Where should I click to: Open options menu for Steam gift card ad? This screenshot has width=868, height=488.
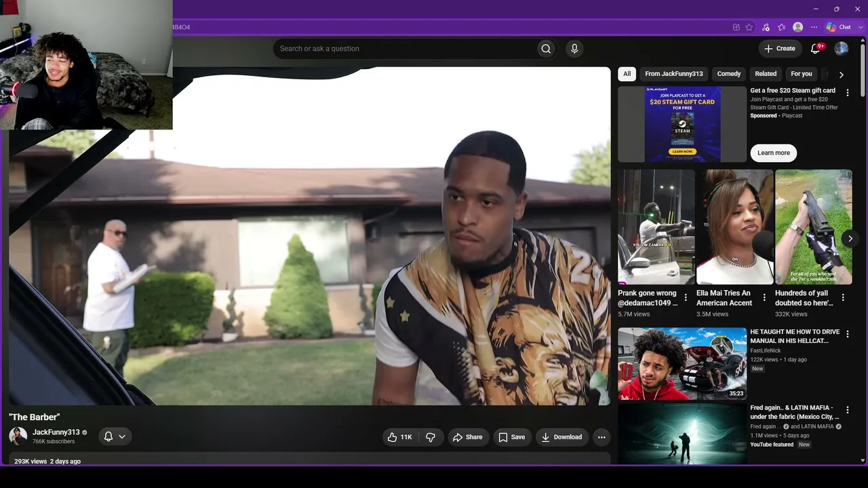(x=847, y=93)
